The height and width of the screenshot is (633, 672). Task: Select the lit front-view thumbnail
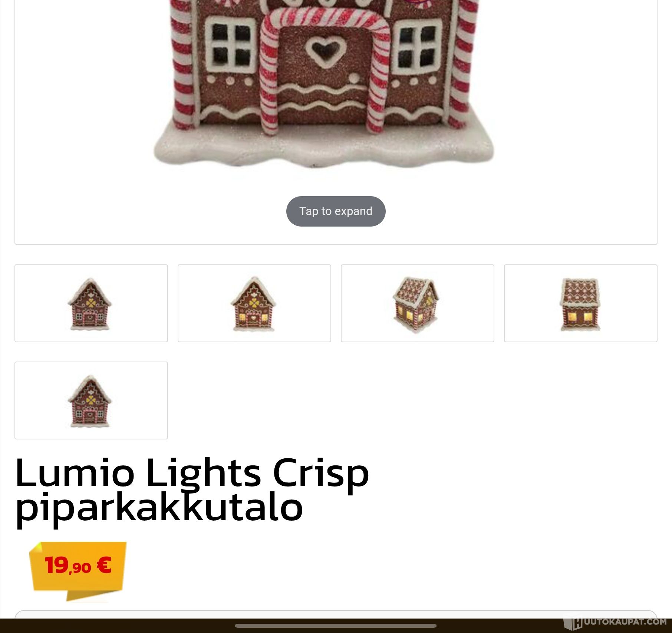click(x=254, y=303)
